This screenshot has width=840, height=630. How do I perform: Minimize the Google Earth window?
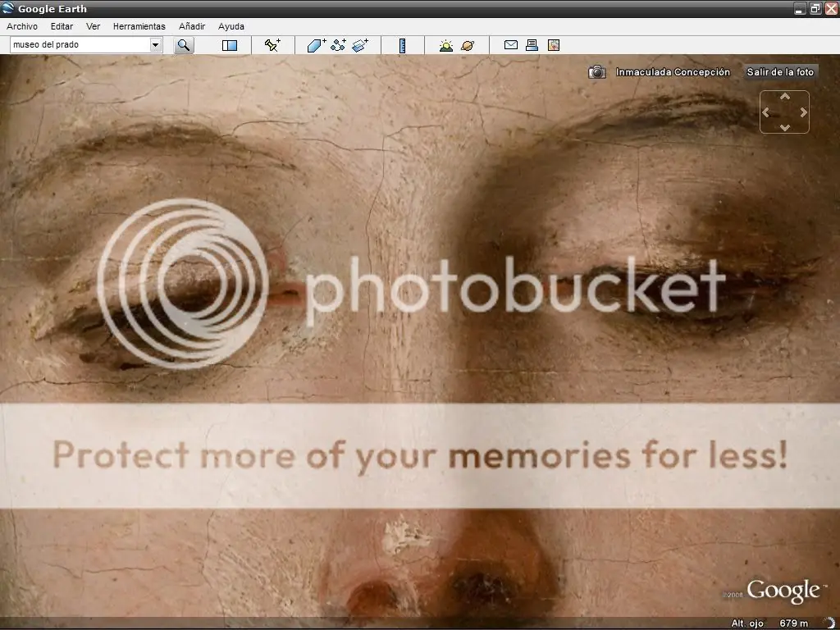point(800,8)
